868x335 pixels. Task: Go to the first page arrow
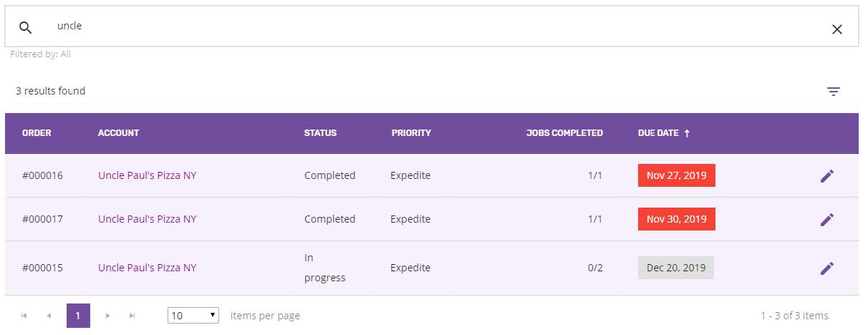click(24, 316)
